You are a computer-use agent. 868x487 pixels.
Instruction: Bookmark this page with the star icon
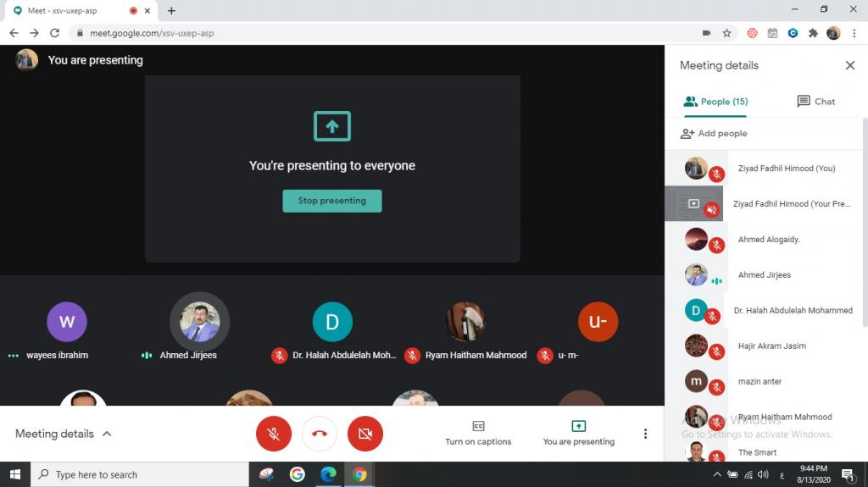point(726,33)
